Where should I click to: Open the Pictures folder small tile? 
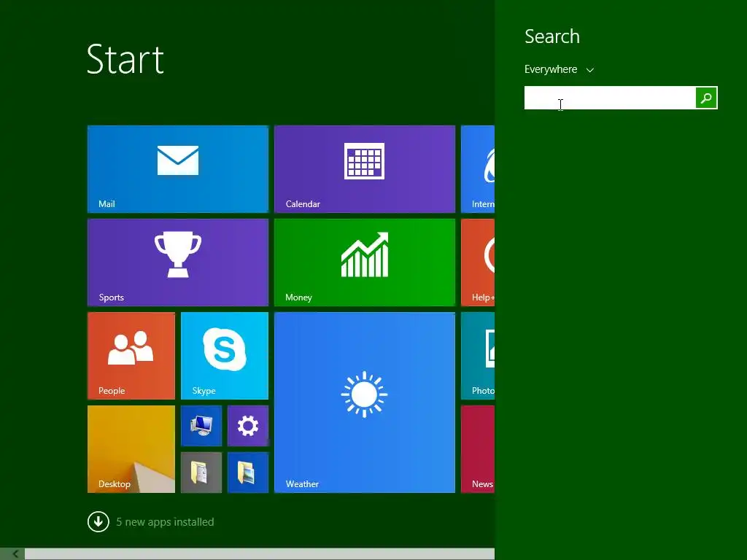248,472
